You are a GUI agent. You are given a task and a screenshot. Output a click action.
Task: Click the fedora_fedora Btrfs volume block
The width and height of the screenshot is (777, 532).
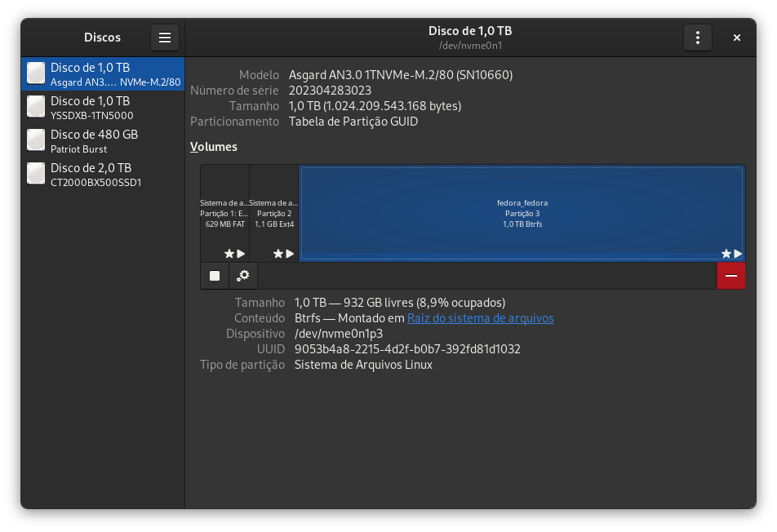tap(522, 212)
